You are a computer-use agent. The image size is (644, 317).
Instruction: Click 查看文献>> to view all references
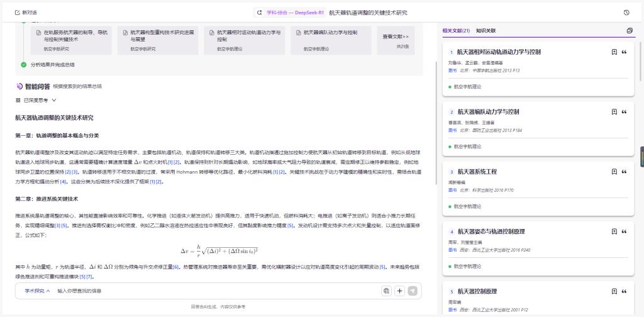point(396,41)
